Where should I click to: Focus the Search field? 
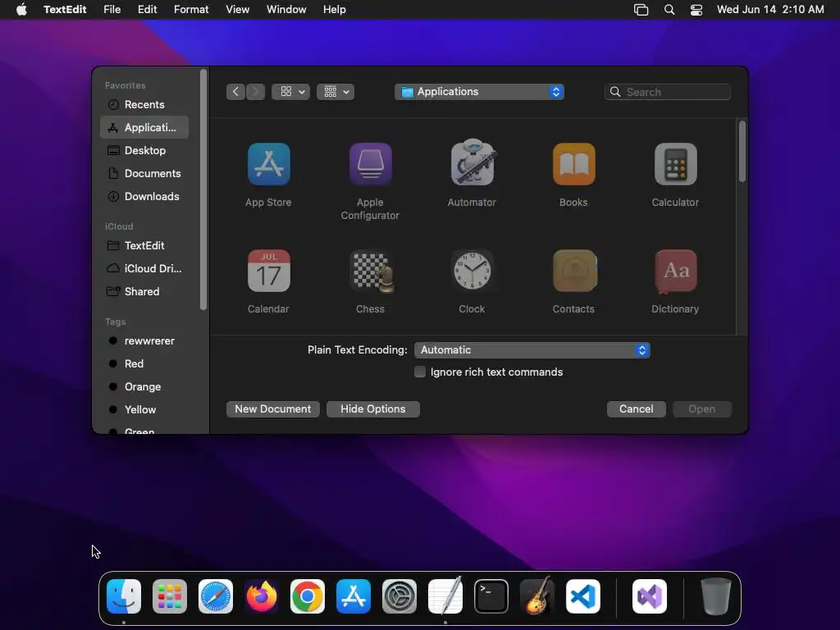tap(668, 92)
